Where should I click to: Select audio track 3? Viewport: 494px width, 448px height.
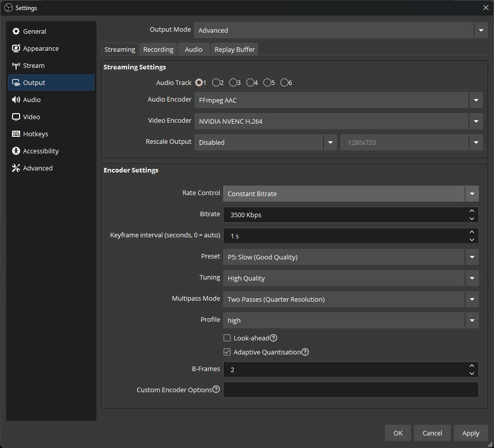[x=233, y=82]
